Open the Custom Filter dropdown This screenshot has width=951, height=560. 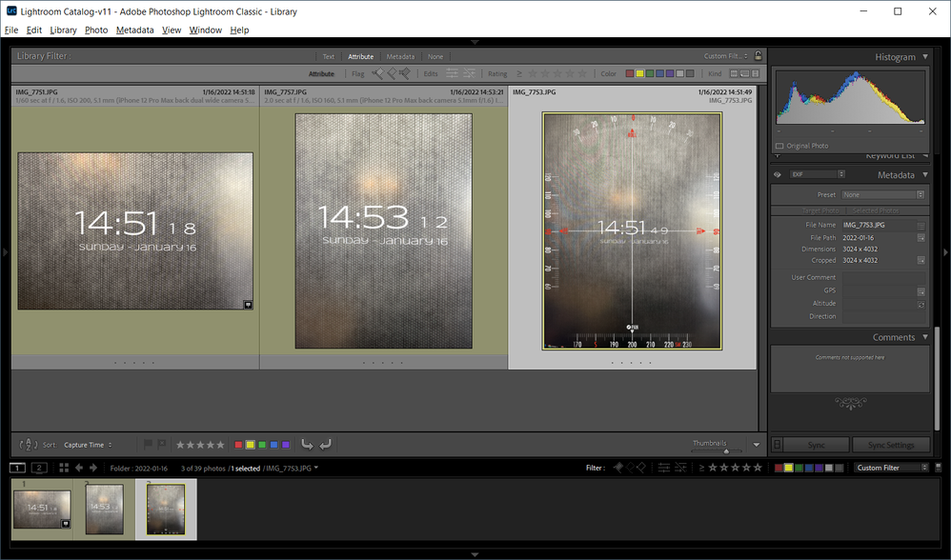890,468
